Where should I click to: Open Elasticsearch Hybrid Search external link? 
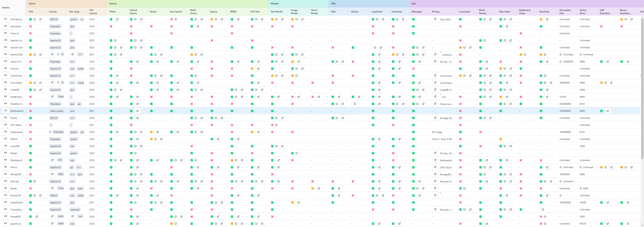coord(138,111)
